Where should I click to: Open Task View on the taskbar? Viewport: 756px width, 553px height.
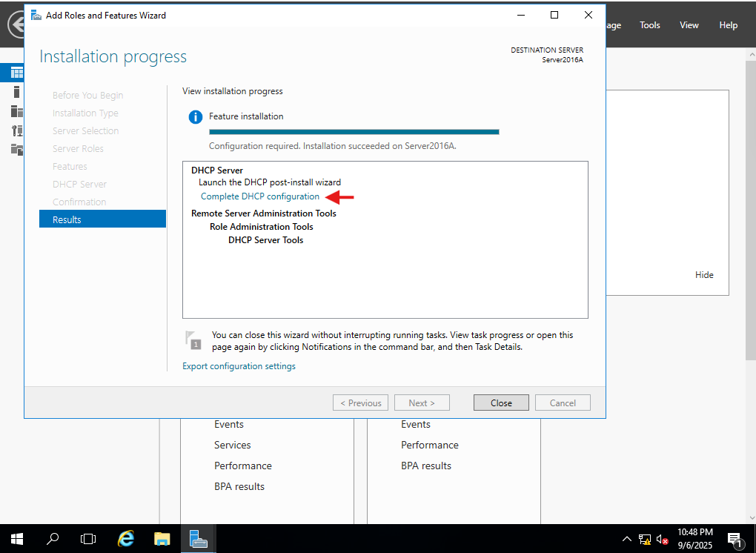tap(88, 538)
